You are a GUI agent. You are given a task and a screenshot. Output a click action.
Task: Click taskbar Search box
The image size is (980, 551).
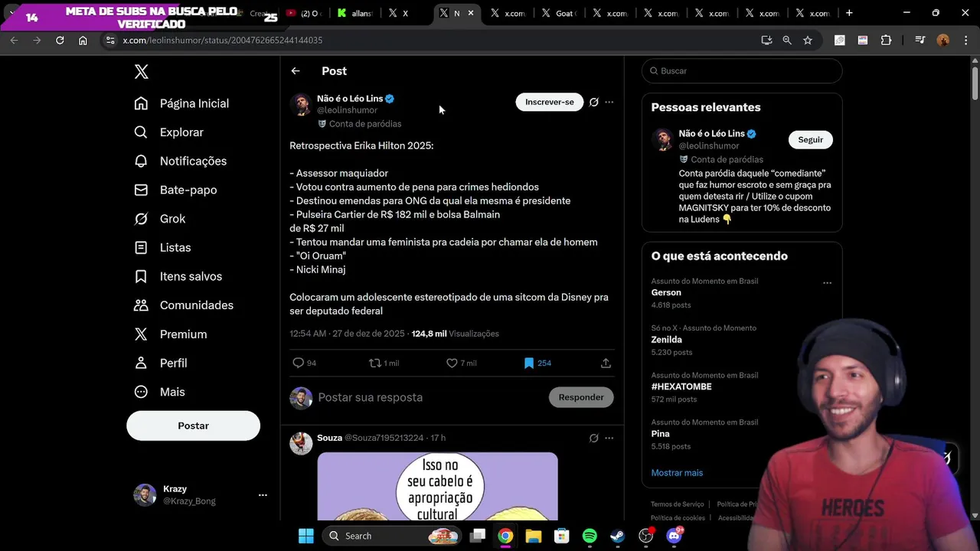tap(390, 536)
